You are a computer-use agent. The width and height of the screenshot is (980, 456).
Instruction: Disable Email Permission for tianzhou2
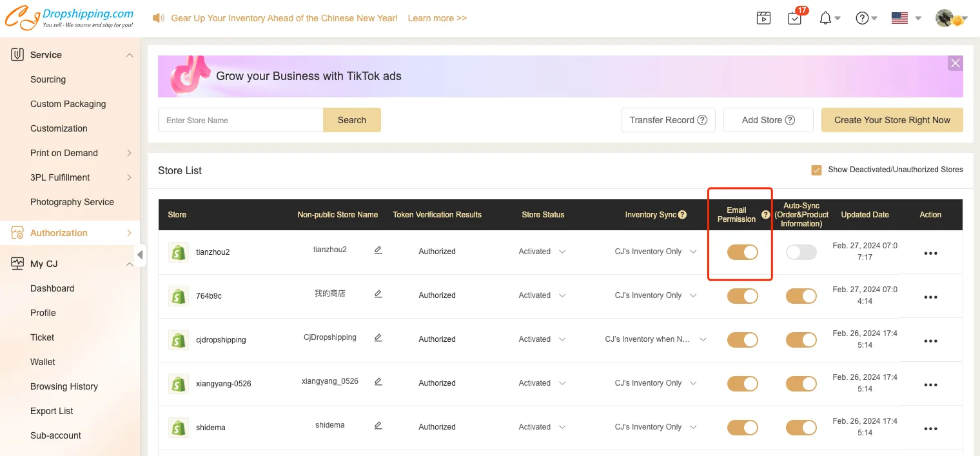point(743,252)
